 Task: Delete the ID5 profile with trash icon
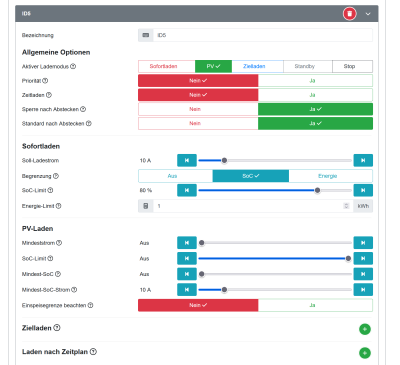click(349, 14)
